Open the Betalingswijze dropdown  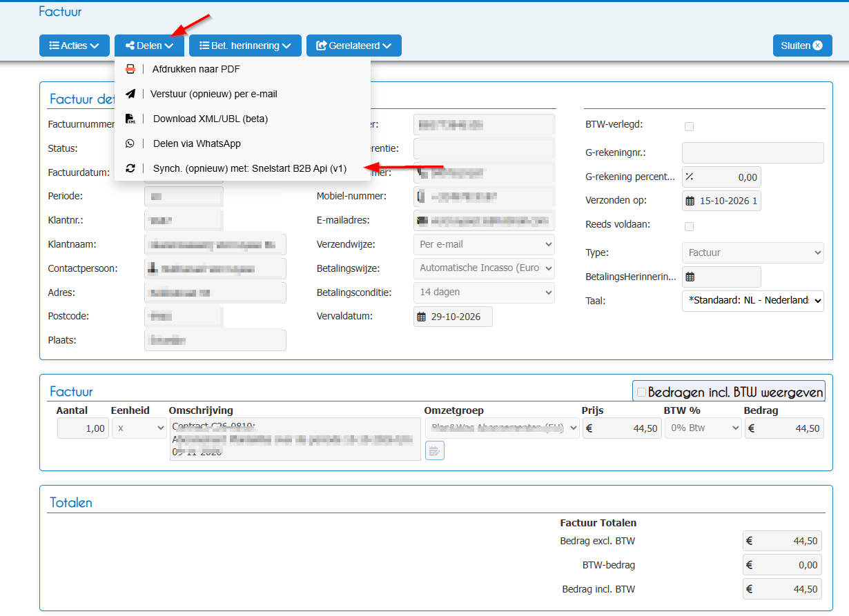(x=484, y=268)
